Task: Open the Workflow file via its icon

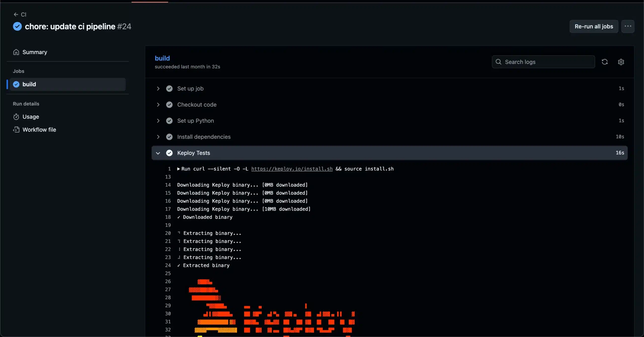Action: [16, 130]
